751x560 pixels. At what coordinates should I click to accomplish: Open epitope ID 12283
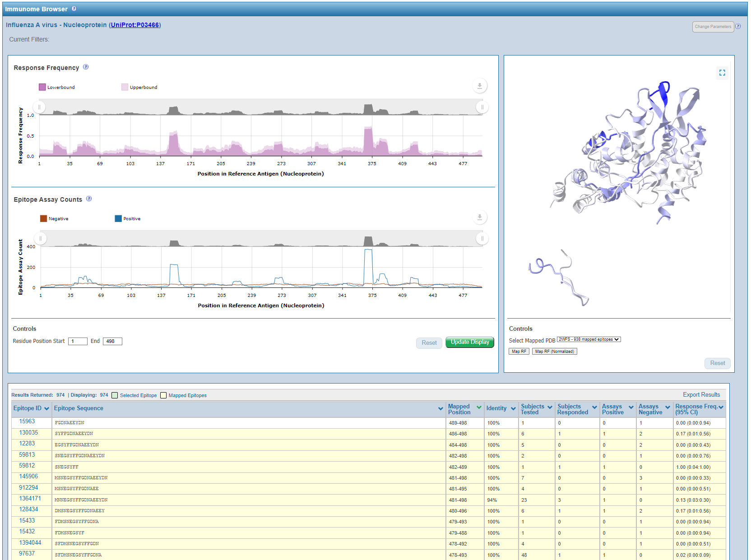pyautogui.click(x=27, y=444)
